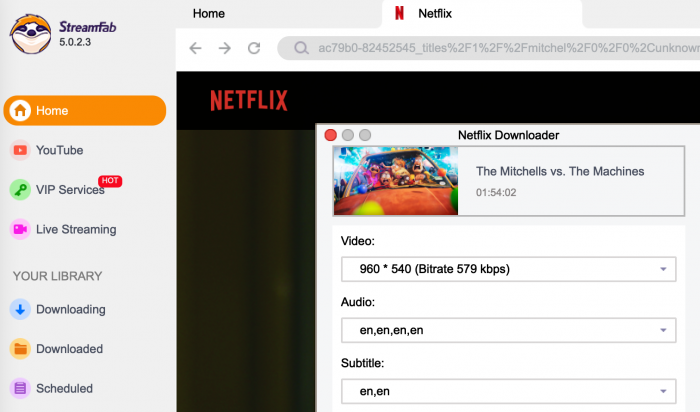Select VIP Services in sidebar

(70, 190)
